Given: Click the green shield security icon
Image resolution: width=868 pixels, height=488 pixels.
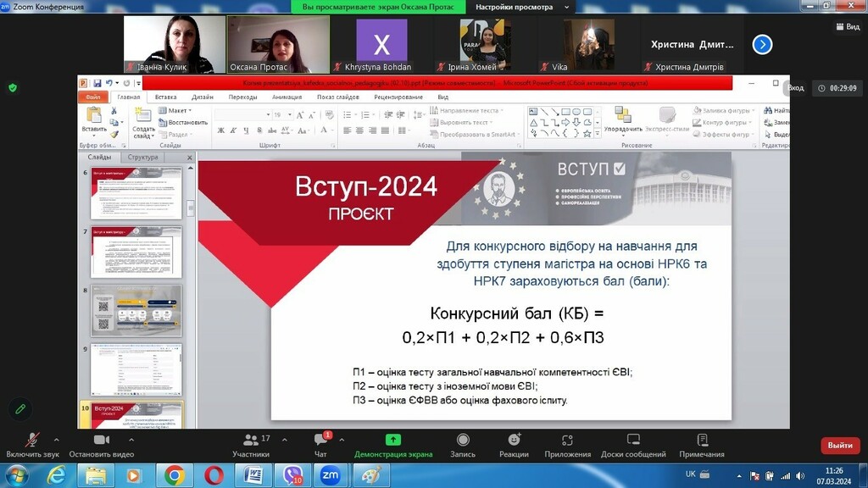Looking at the screenshot, I should click(13, 87).
